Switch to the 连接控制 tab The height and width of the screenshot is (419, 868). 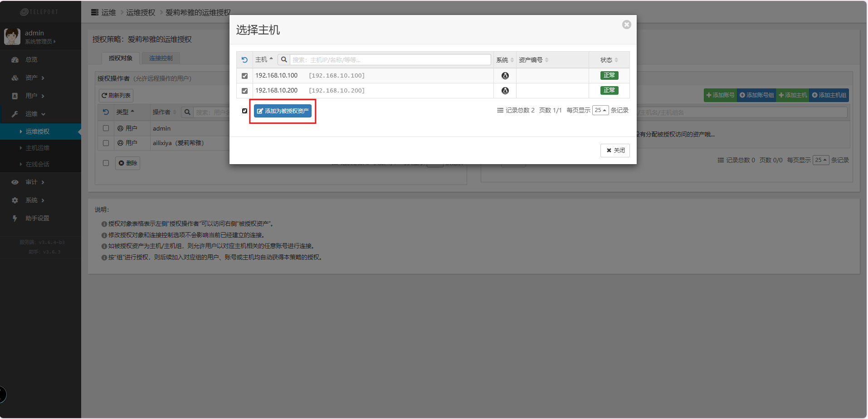161,58
